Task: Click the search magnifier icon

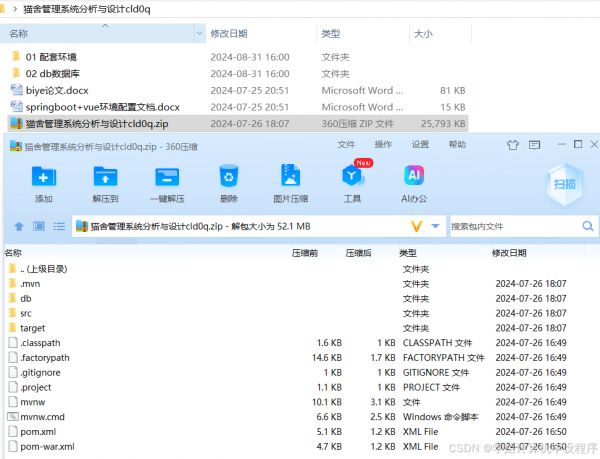Action: click(588, 226)
